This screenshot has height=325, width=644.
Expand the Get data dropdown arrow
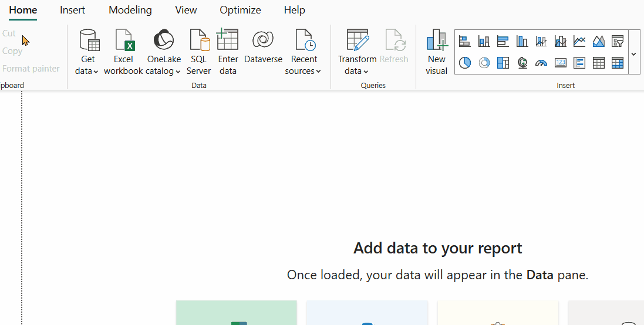click(96, 72)
